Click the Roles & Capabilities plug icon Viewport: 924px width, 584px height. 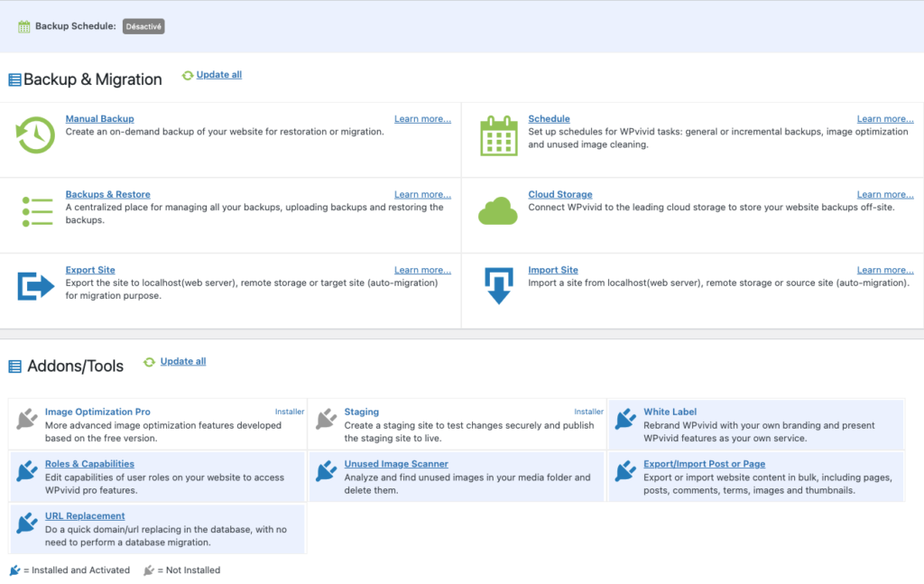point(27,471)
